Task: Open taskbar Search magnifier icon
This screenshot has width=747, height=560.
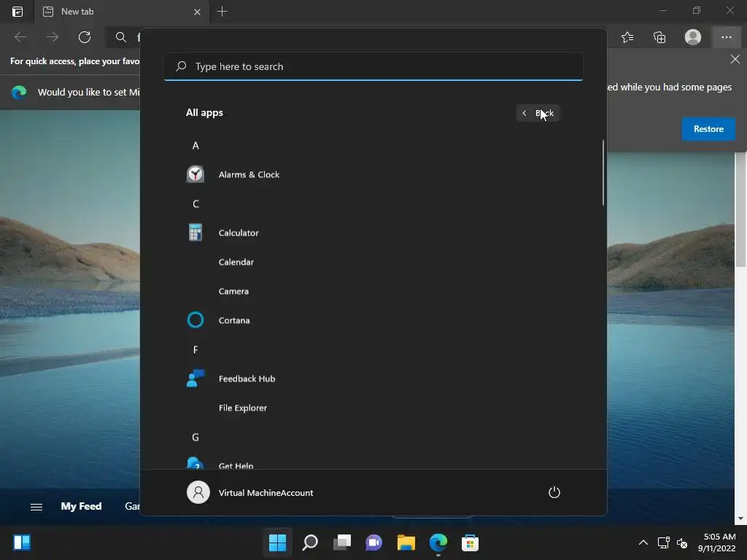Action: [x=309, y=542]
